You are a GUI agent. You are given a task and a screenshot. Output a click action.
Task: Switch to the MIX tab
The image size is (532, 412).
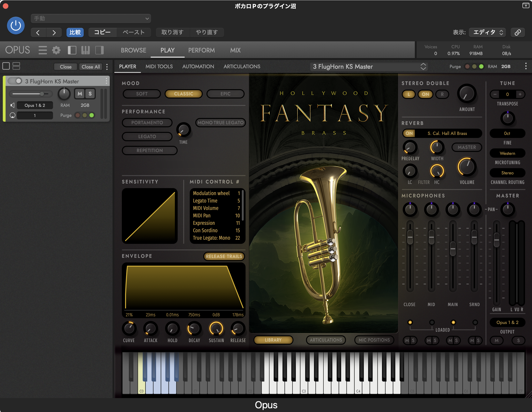coord(235,50)
